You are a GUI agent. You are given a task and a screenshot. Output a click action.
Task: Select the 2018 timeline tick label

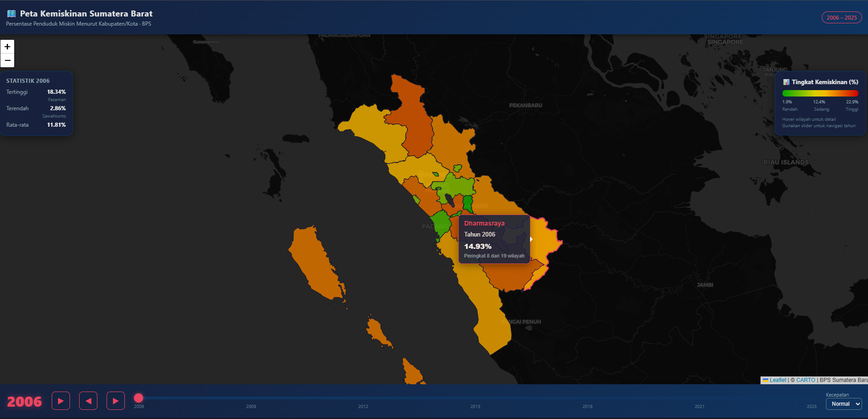(x=587, y=406)
